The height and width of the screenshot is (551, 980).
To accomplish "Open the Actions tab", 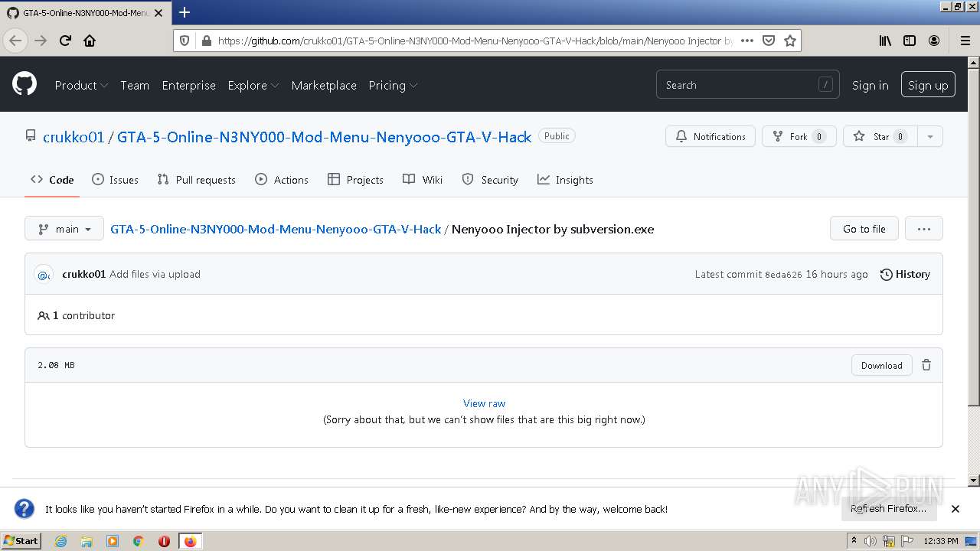I will [x=282, y=180].
